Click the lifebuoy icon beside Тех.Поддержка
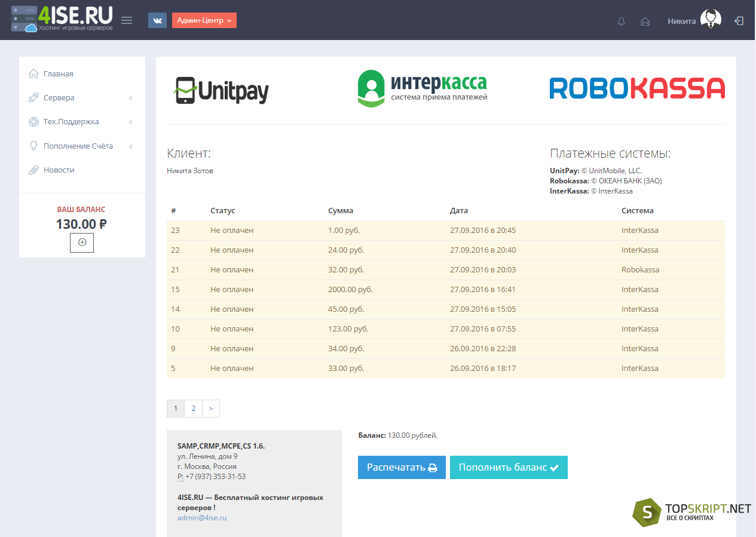Screen dimensions: 756x537 coord(33,122)
